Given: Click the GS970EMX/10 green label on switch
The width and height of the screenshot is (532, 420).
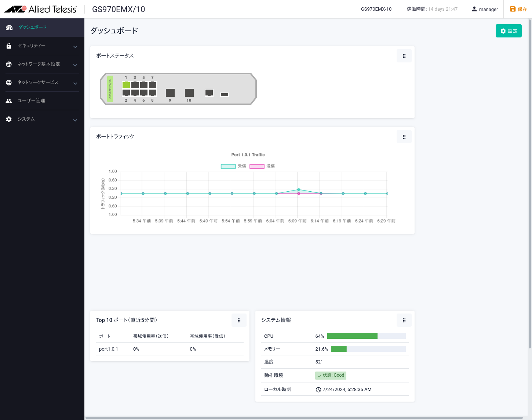Looking at the screenshot, I should click(x=110, y=89).
